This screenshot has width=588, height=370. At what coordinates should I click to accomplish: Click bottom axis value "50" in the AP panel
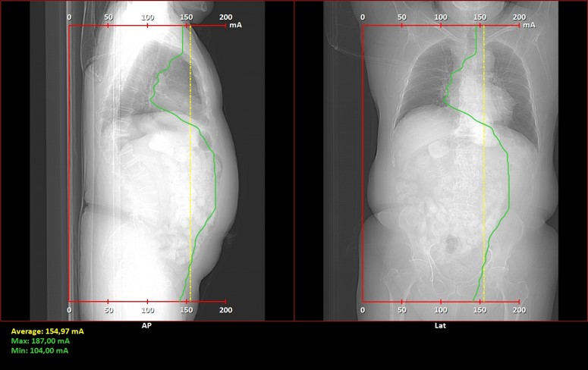pos(108,310)
